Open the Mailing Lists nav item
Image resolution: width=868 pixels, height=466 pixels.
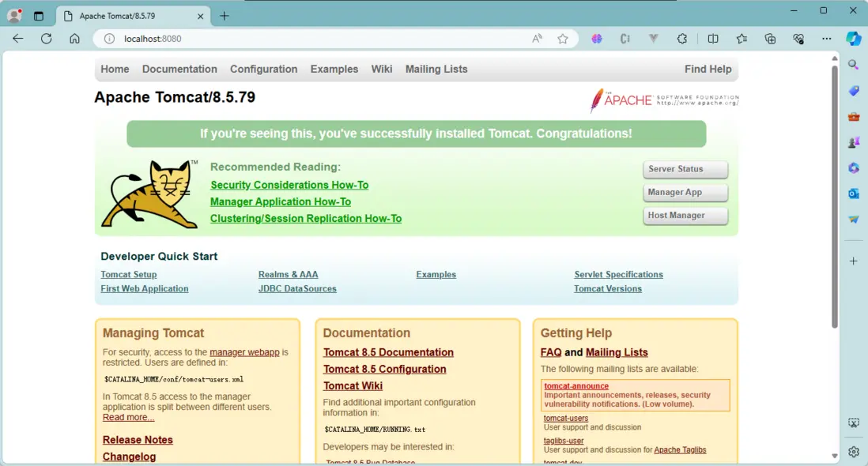(436, 69)
